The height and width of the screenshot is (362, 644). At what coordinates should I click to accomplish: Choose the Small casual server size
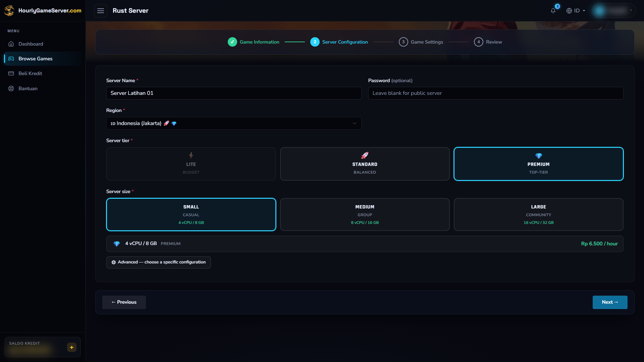pyautogui.click(x=191, y=215)
